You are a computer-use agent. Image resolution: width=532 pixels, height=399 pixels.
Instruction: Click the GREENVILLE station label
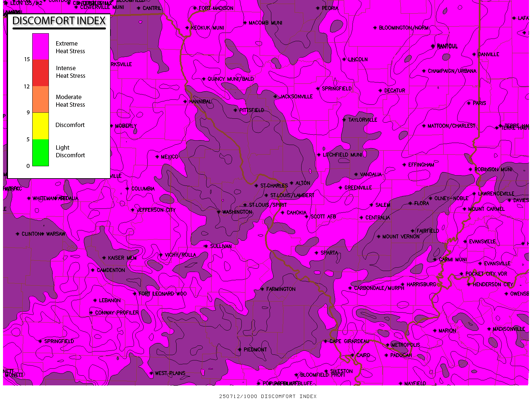tap(358, 188)
